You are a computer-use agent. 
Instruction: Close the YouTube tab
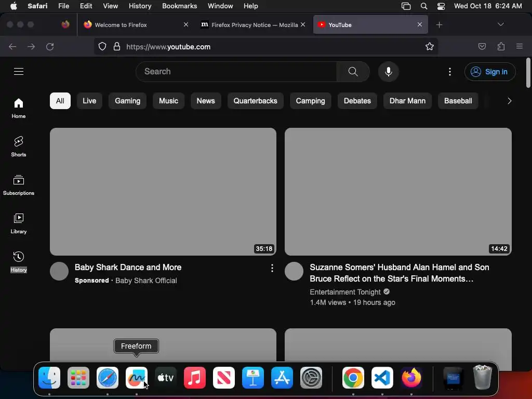click(420, 24)
